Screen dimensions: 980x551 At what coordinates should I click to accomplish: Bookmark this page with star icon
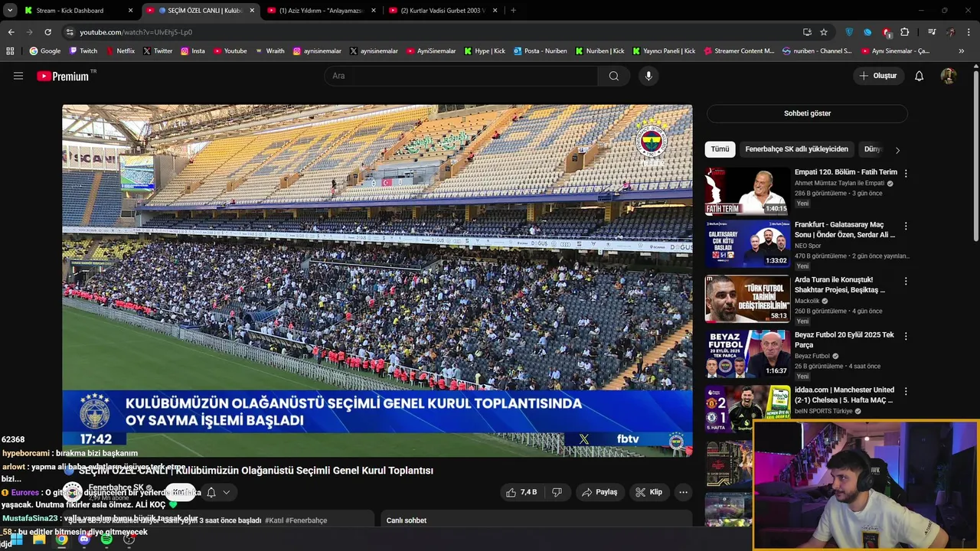[824, 32]
